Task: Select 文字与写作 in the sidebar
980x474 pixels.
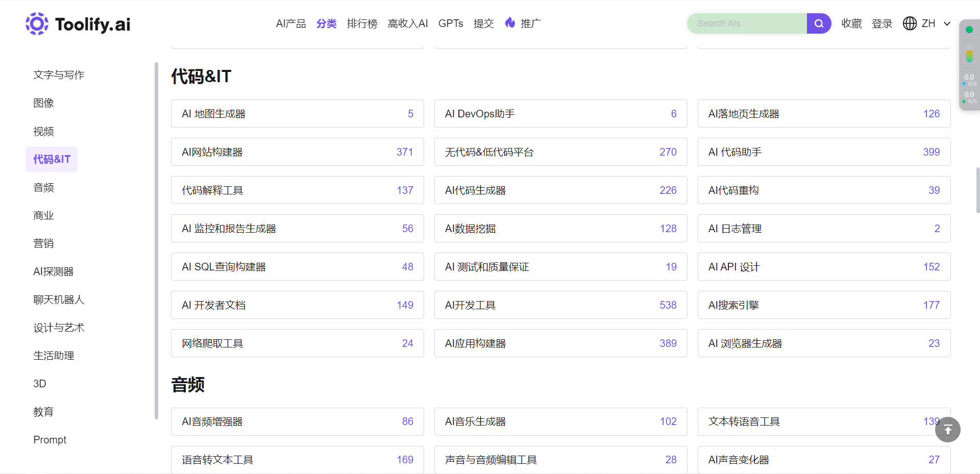Action: point(59,75)
